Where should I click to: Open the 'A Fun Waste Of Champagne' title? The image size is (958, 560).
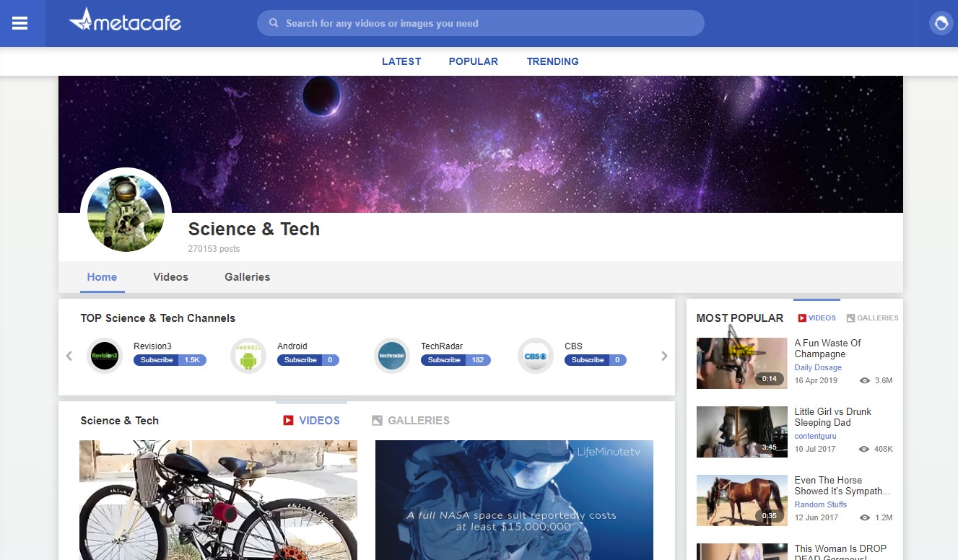(828, 349)
